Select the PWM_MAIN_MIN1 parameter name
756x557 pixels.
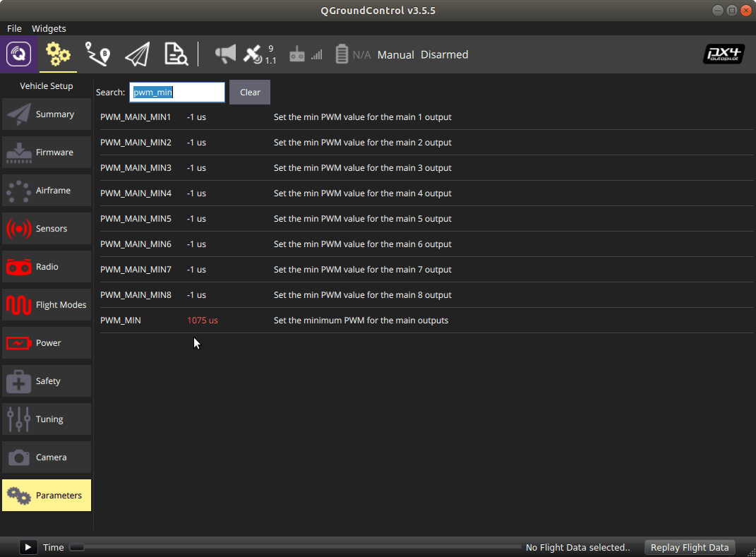pos(136,117)
